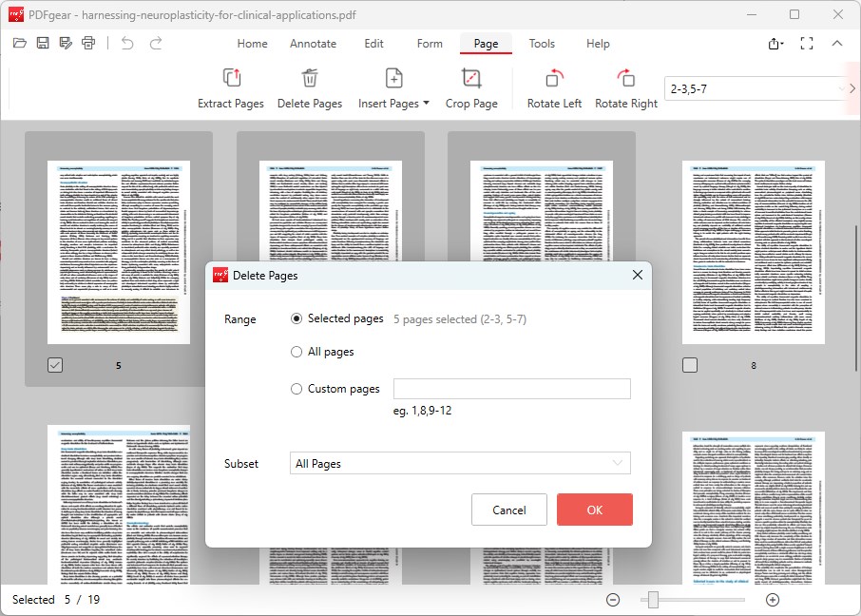
Task: Confirm deletion with the OK button
Action: click(594, 510)
